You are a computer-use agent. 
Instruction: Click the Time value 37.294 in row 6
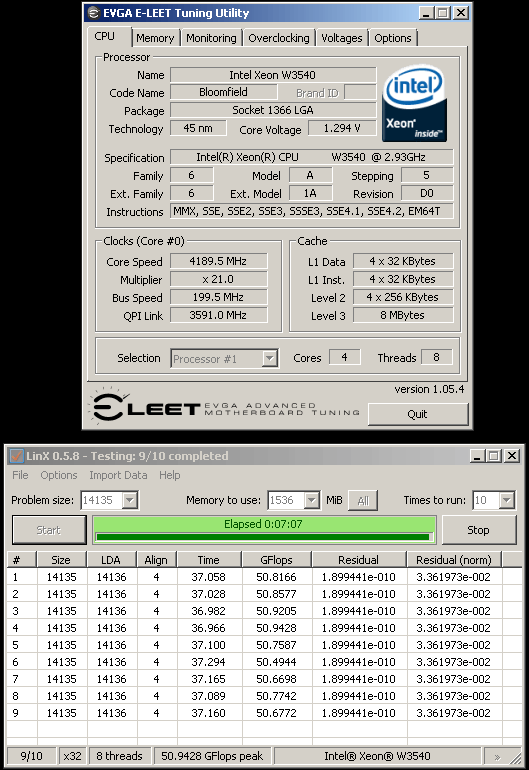click(x=209, y=662)
